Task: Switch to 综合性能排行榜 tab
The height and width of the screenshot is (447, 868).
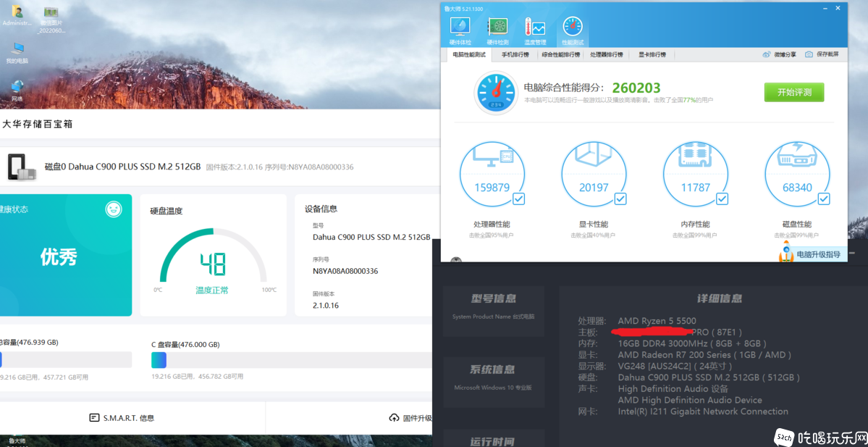Action: coord(561,55)
